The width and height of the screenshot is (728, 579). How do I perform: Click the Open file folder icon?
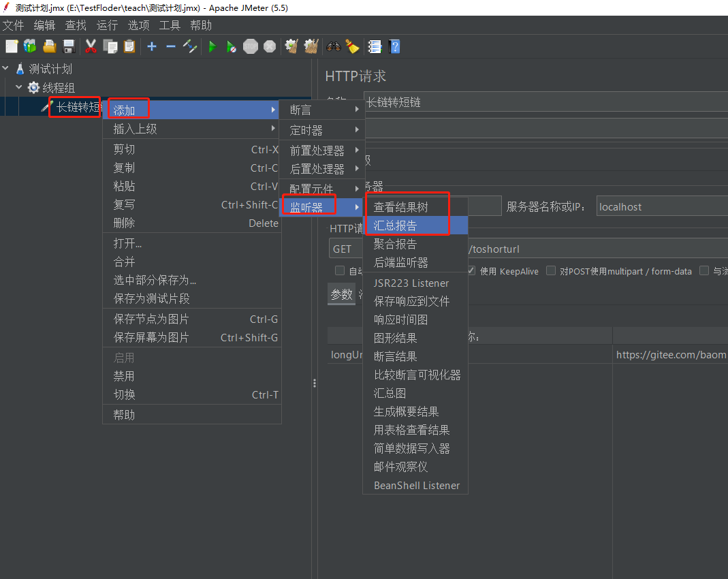tap(49, 46)
